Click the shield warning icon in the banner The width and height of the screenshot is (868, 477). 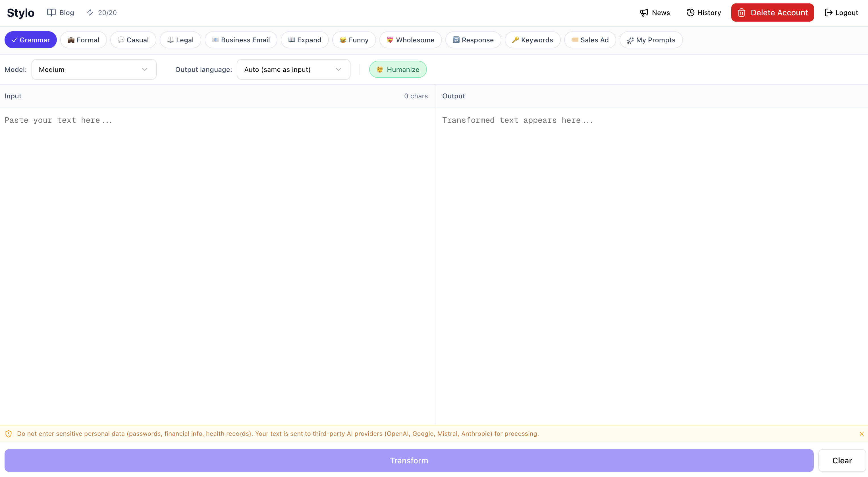click(x=9, y=434)
